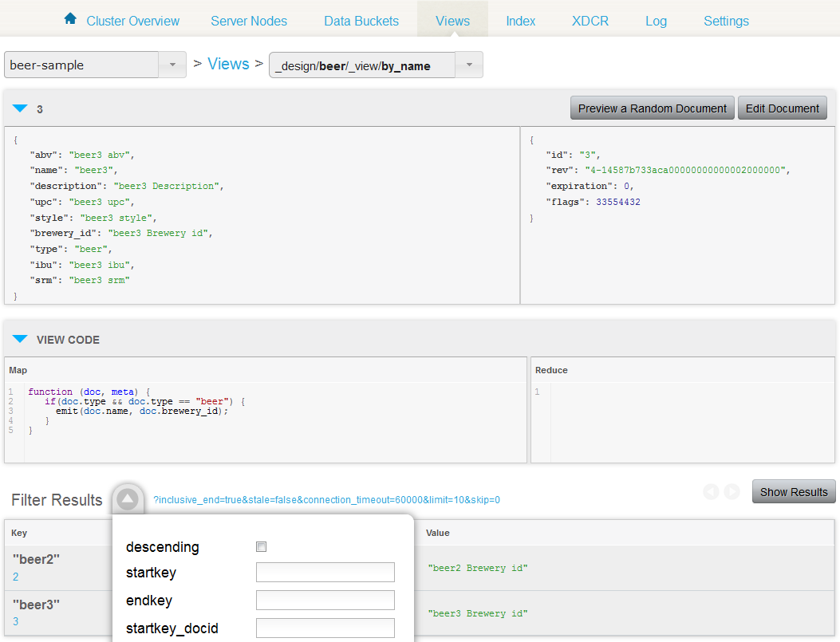840x642 pixels.
Task: Go to next results page arrow
Action: (732, 491)
